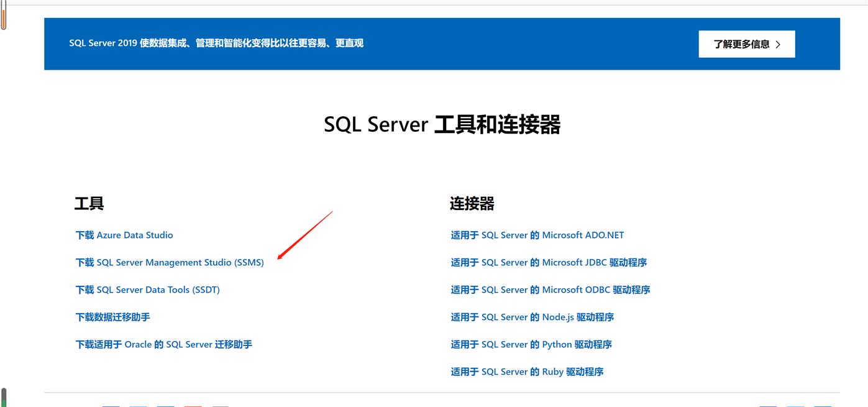Open the Node.js 驱动程序 link
The image size is (868, 407).
532,317
